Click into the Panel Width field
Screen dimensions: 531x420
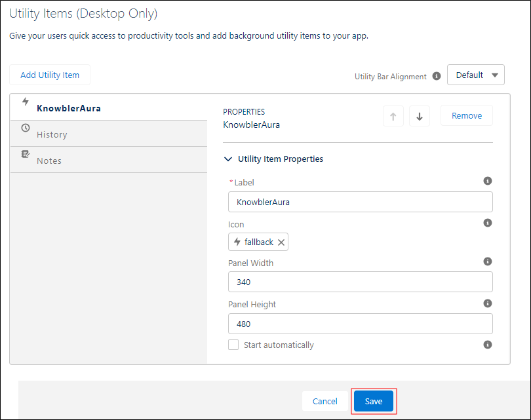coord(361,282)
